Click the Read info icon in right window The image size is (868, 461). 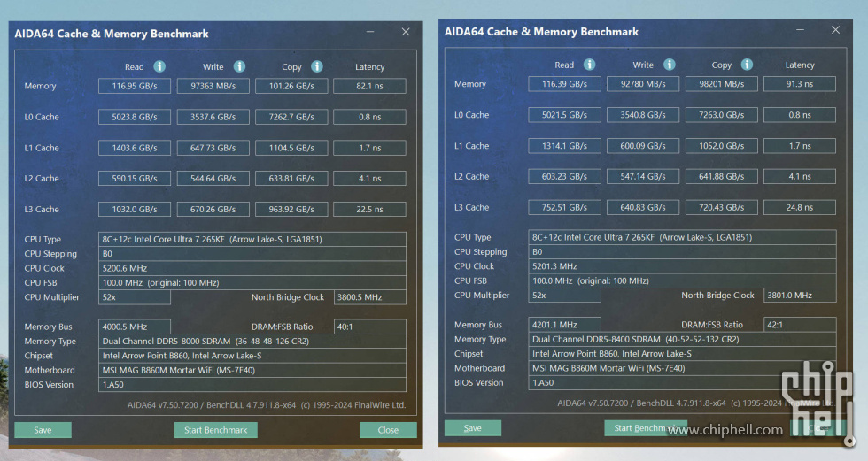click(x=590, y=65)
